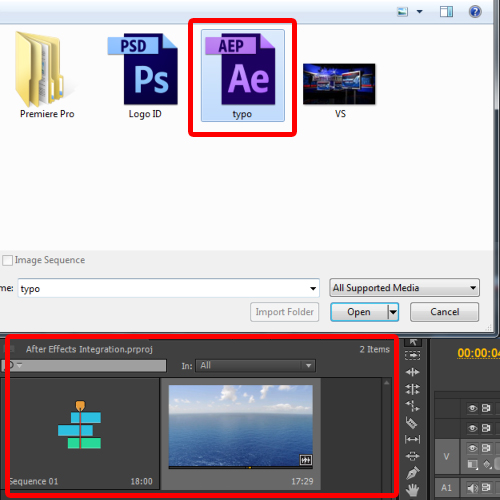Image resolution: width=500 pixels, height=500 pixels.
Task: Click the '18:00' duration text
Action: coord(141,481)
